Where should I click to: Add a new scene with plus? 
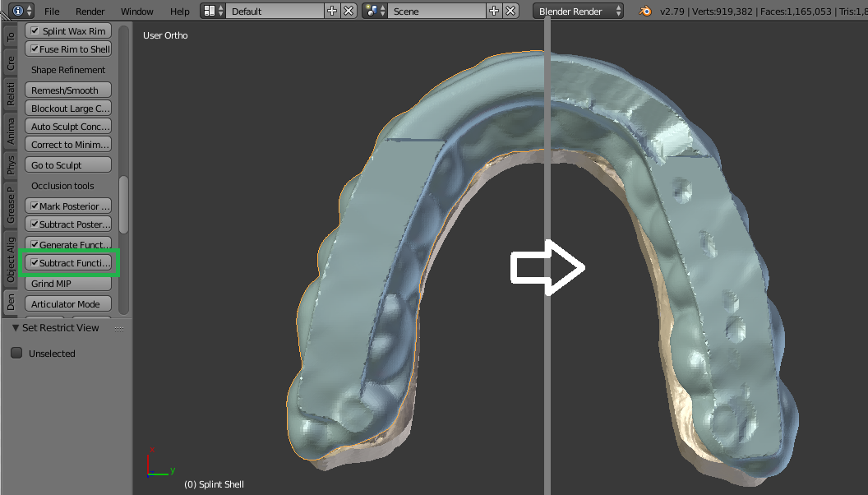494,11
